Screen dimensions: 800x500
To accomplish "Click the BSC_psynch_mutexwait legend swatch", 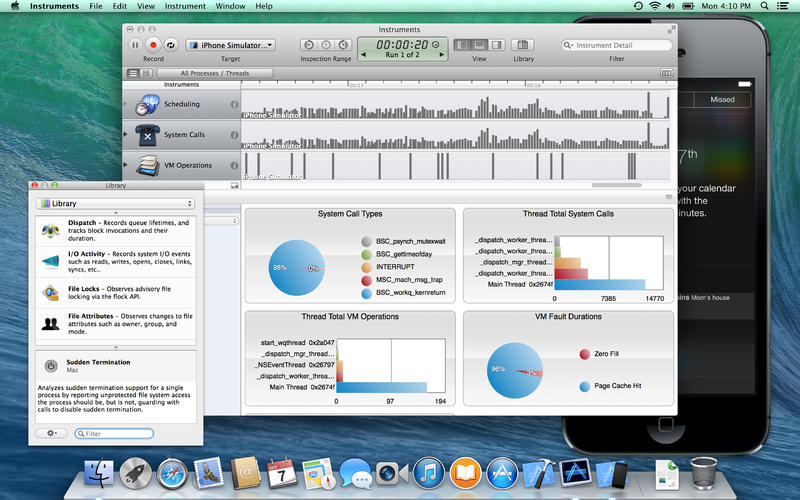I will point(366,241).
